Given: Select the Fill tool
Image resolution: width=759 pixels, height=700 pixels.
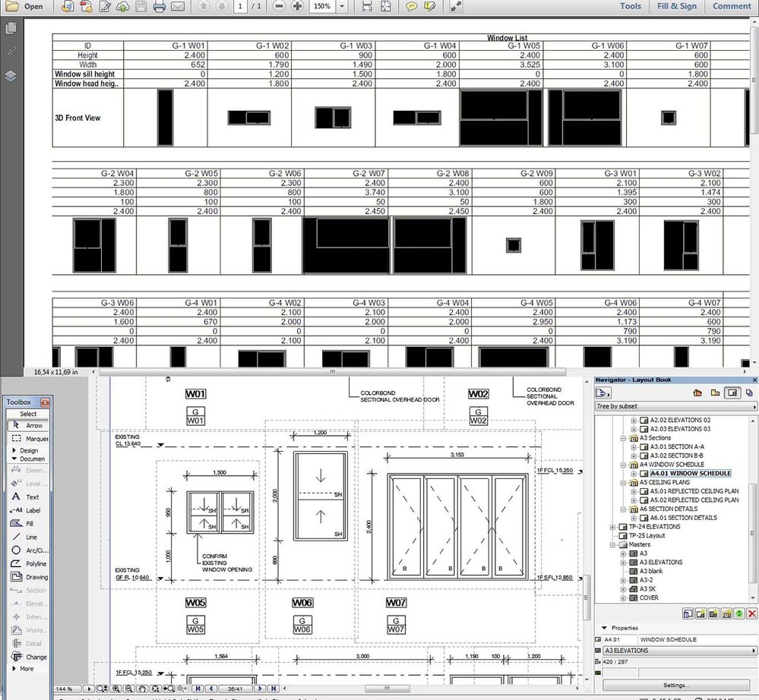Looking at the screenshot, I should [29, 523].
